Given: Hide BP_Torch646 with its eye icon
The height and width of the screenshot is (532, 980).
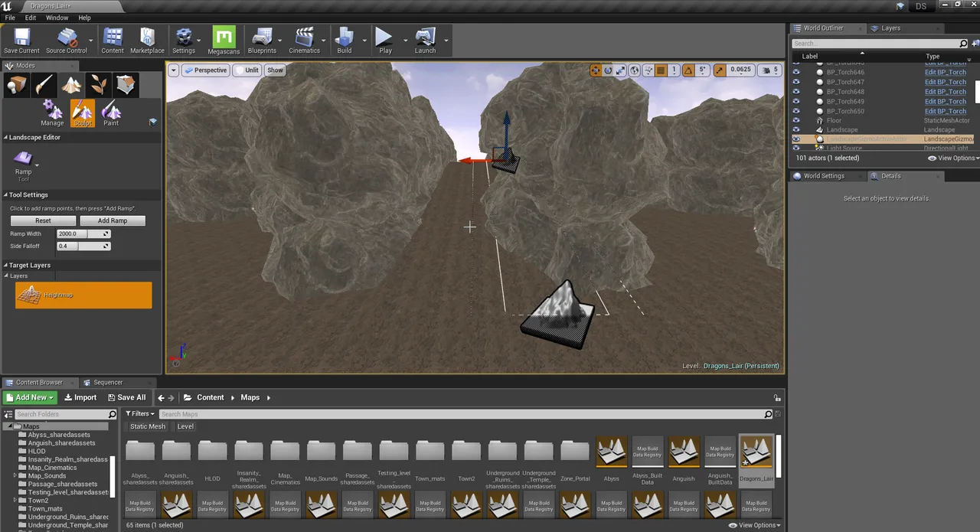Looking at the screenshot, I should click(x=796, y=72).
